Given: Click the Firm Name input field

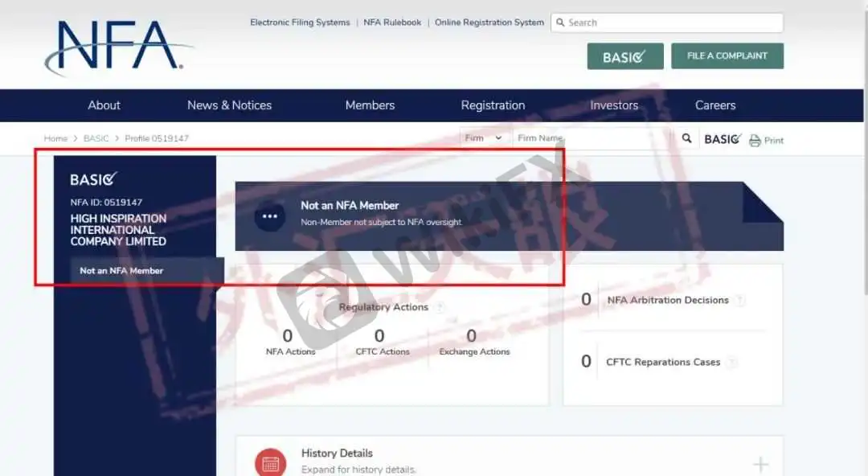Looking at the screenshot, I should (x=592, y=138).
